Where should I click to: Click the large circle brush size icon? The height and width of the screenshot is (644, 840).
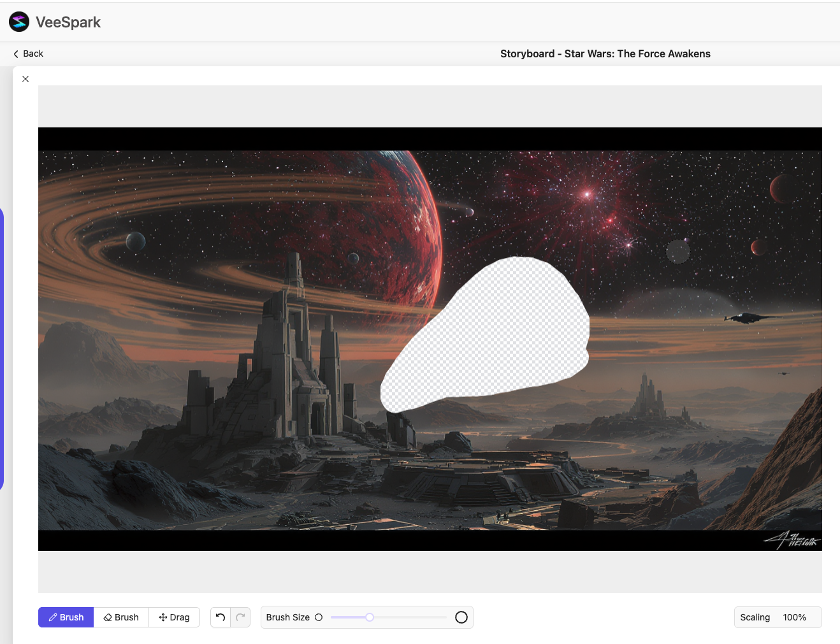[461, 617]
